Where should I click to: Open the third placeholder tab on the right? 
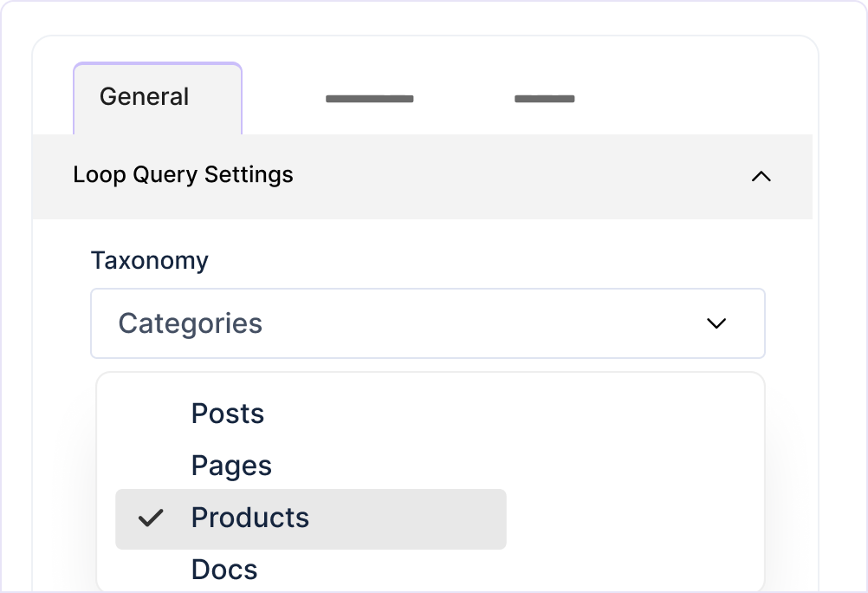click(x=544, y=99)
